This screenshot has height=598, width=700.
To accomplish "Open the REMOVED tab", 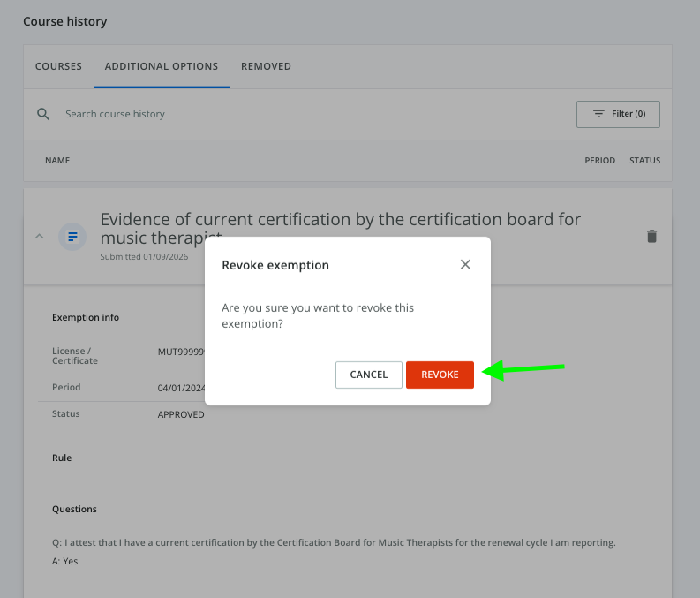I will [266, 66].
